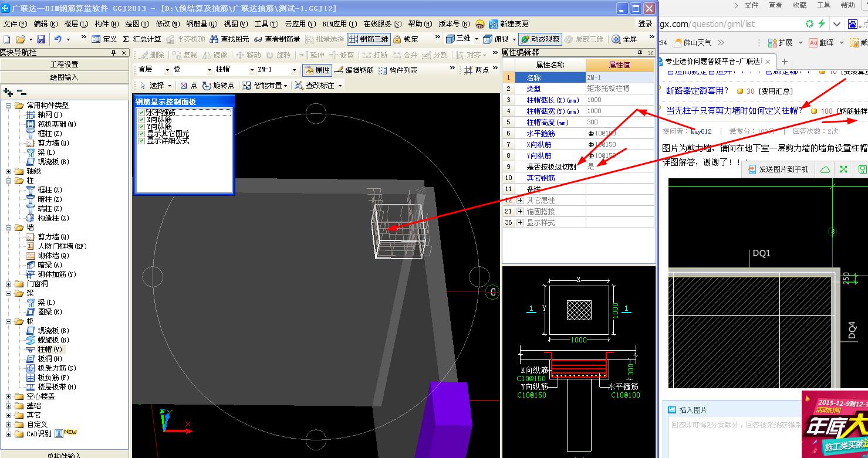The height and width of the screenshot is (458, 868).
Task: Expand the 空心楼盖 tree node
Action: (9, 396)
